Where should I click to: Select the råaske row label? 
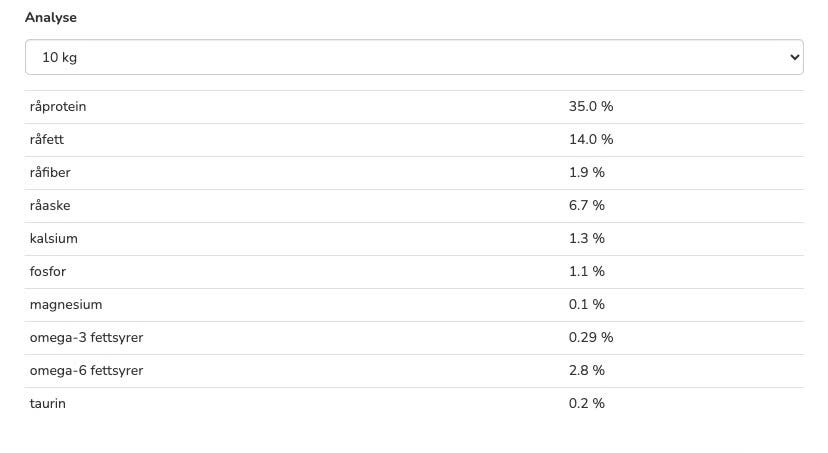(50, 205)
